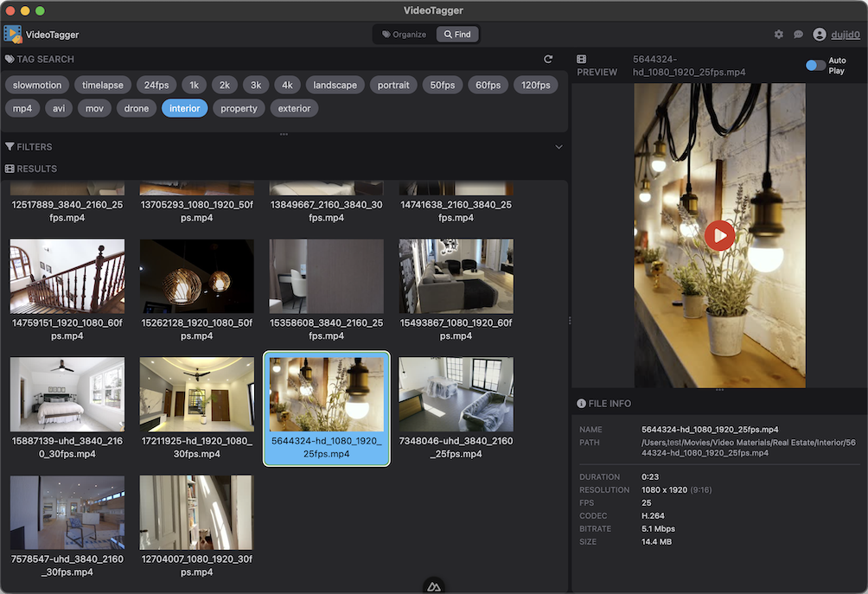Image resolution: width=868 pixels, height=594 pixels.
Task: Click the account avatar icon
Action: tap(820, 35)
